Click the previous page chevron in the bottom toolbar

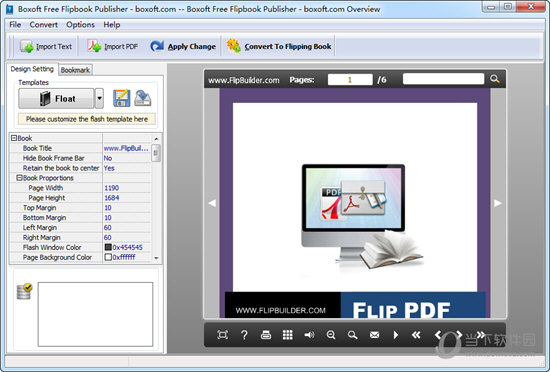point(438,335)
